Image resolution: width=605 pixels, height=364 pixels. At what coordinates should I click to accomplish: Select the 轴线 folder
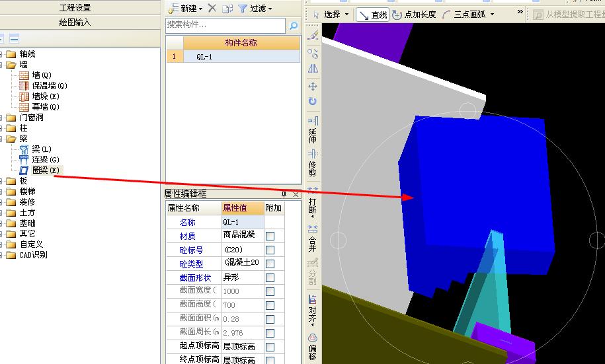[x=27, y=54]
